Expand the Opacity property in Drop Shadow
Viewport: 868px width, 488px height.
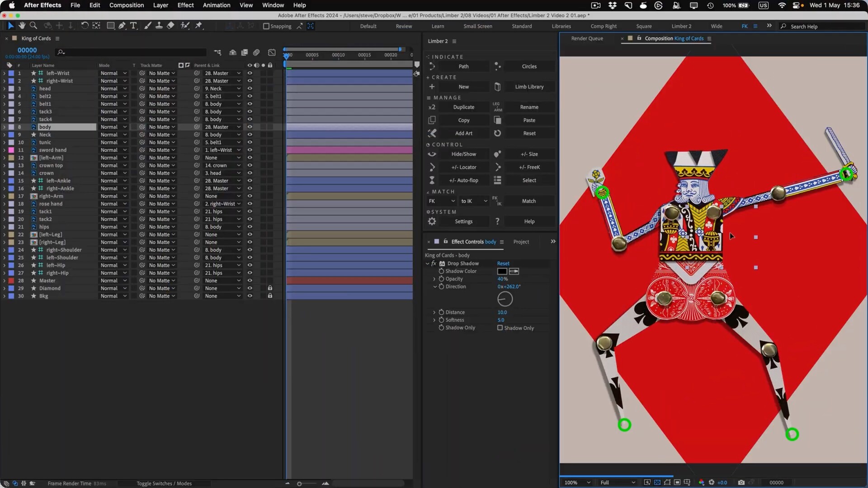tap(434, 279)
